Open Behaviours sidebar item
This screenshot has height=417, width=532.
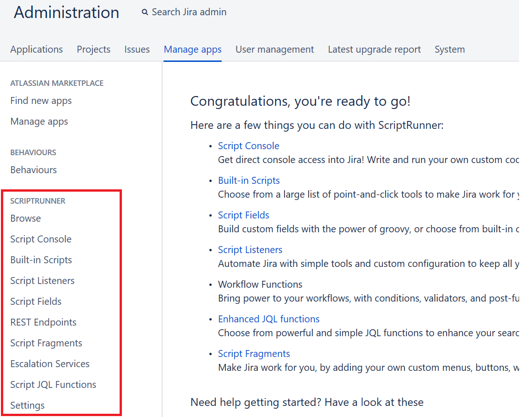coord(34,169)
